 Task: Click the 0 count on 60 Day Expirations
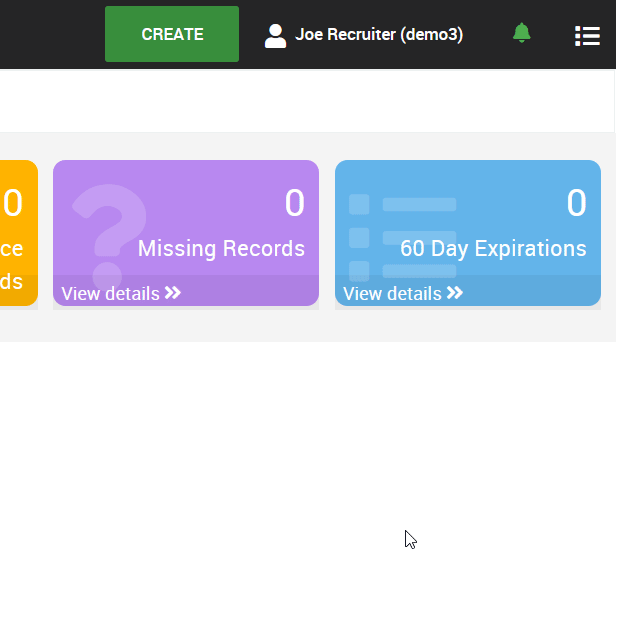click(576, 203)
